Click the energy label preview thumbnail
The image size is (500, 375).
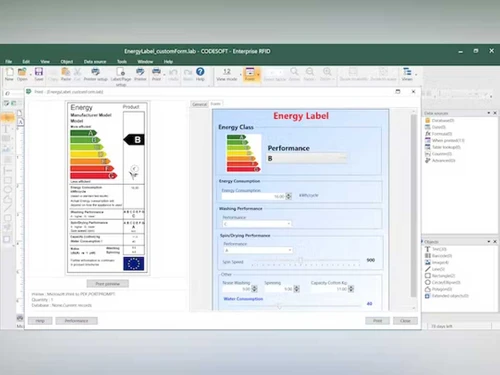point(107,188)
